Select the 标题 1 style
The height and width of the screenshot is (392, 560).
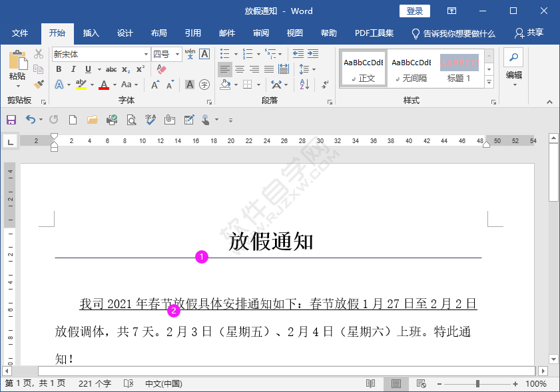(459, 68)
